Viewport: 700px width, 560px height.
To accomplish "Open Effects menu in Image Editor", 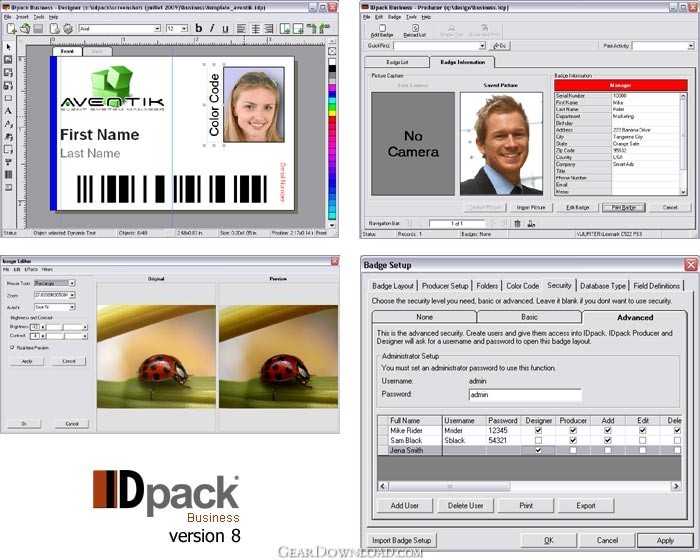I will click(x=31, y=269).
